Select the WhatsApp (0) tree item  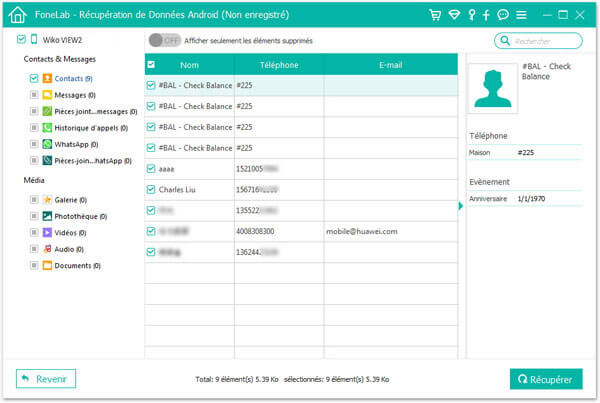[x=76, y=144]
